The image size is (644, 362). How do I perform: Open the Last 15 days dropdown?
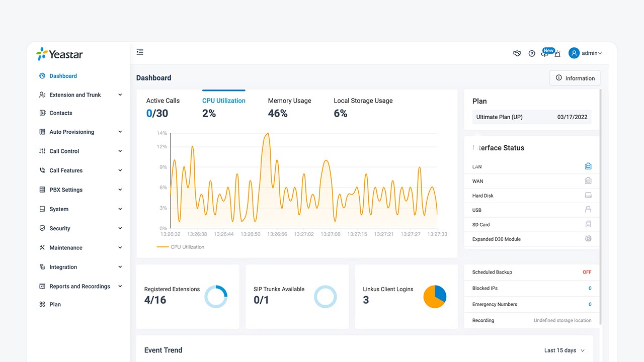[565, 350]
